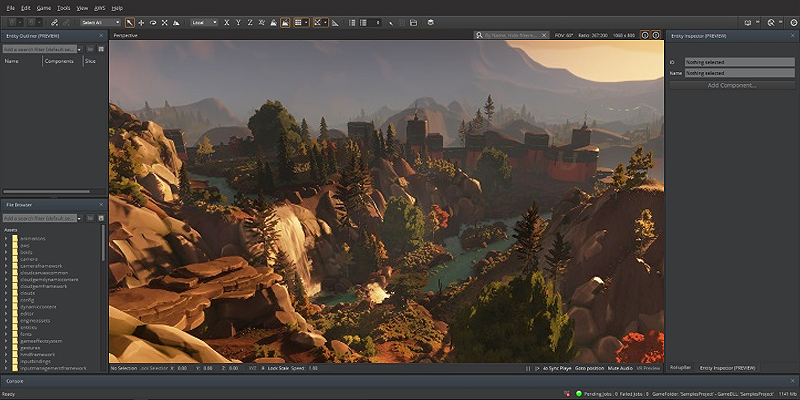800x400 pixels.
Task: Select the Move tool in toolbar
Action: click(141, 22)
